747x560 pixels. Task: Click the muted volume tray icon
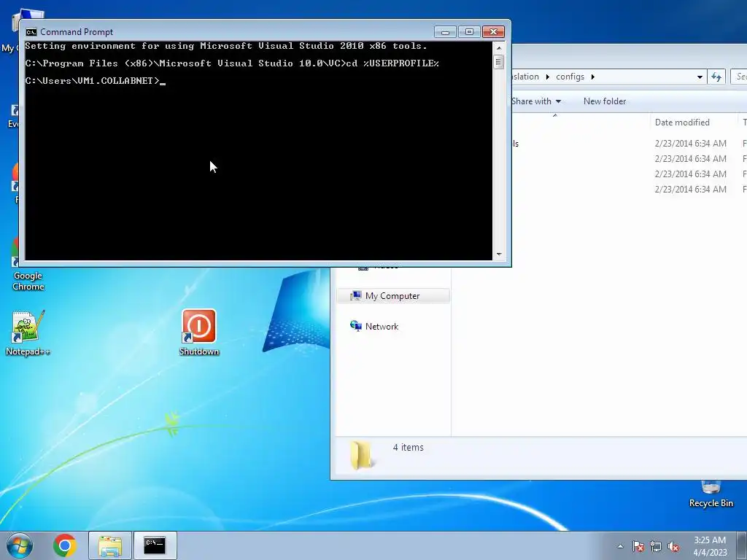click(x=673, y=546)
